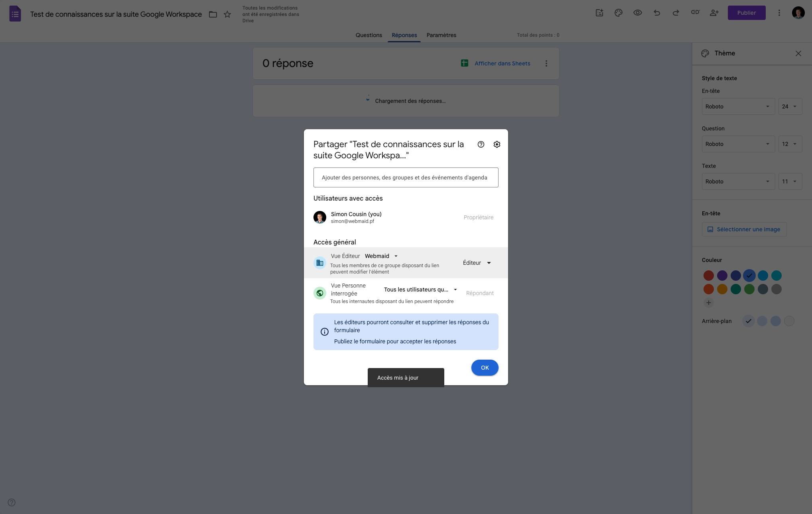Open the En-tête font Roboto dropdown
The image size is (812, 514).
(x=738, y=106)
